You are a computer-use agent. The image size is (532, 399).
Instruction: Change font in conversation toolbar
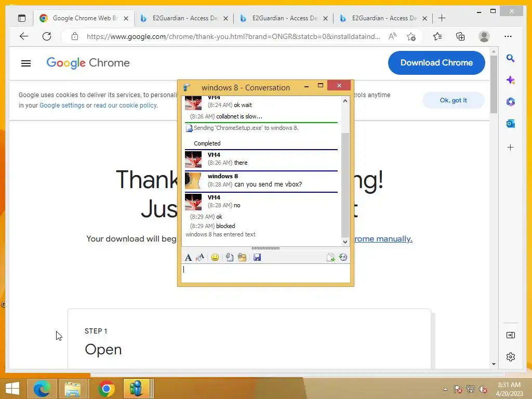(x=188, y=258)
